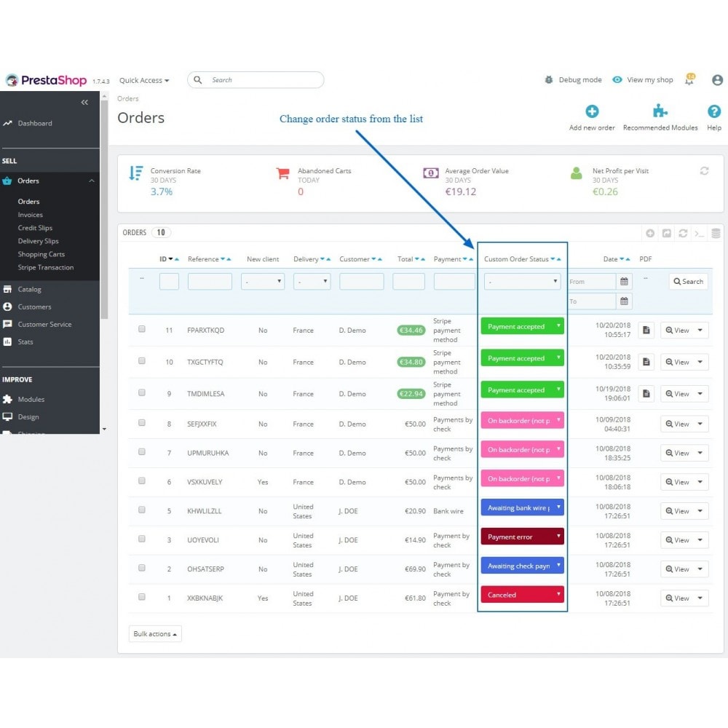This screenshot has height=728, width=728.
Task: Click the Catalog sidebar icon
Action: point(7,289)
